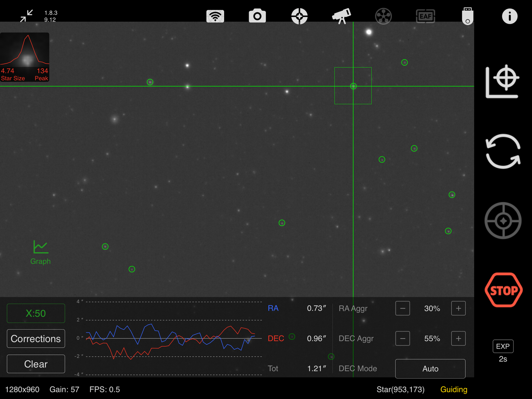532x399 pixels.
Task: Open the Corrections button
Action: coord(36,339)
